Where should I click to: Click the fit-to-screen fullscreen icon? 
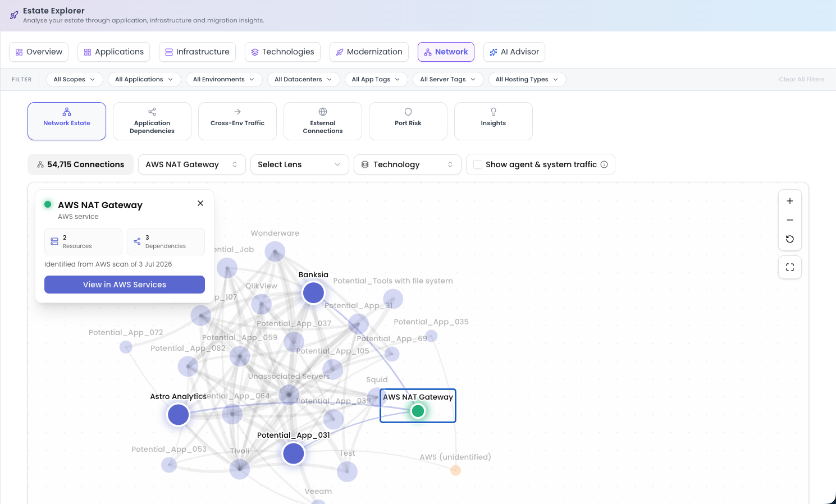click(790, 267)
